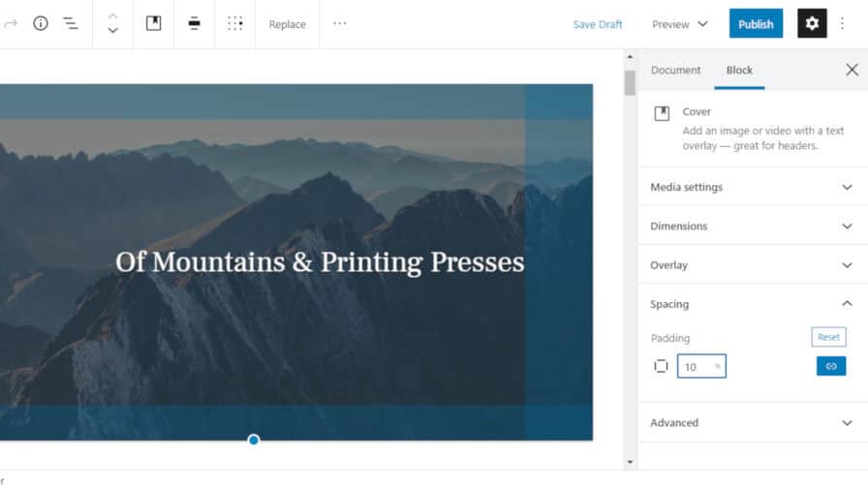Switch to the Document tab
868x488 pixels.
pos(675,70)
